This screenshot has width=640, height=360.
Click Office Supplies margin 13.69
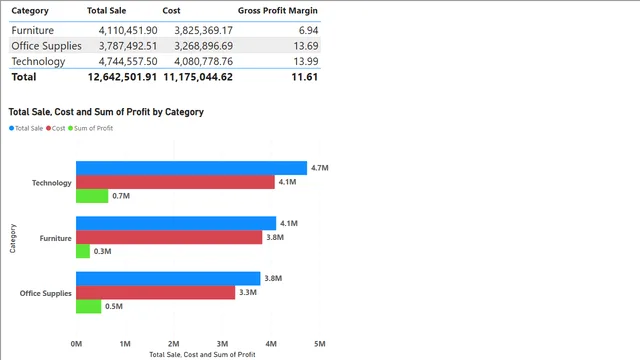(x=306, y=46)
